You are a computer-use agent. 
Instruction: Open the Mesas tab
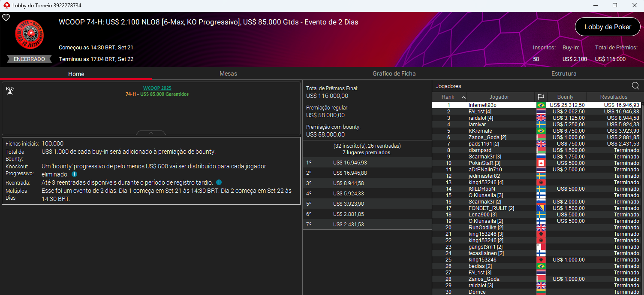point(228,73)
